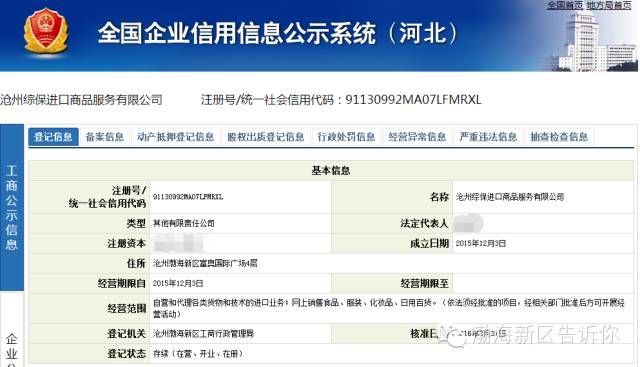Click address 沧州渤海新区富奥国际广场4层
The height and width of the screenshot is (367, 640).
point(205,263)
